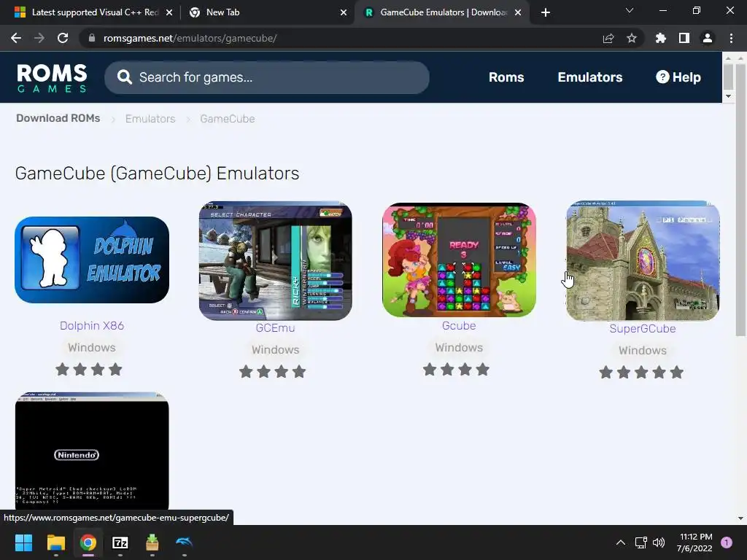Open the GCEmu screenshot thumbnail
Screen dimensions: 747x560
[275, 261]
